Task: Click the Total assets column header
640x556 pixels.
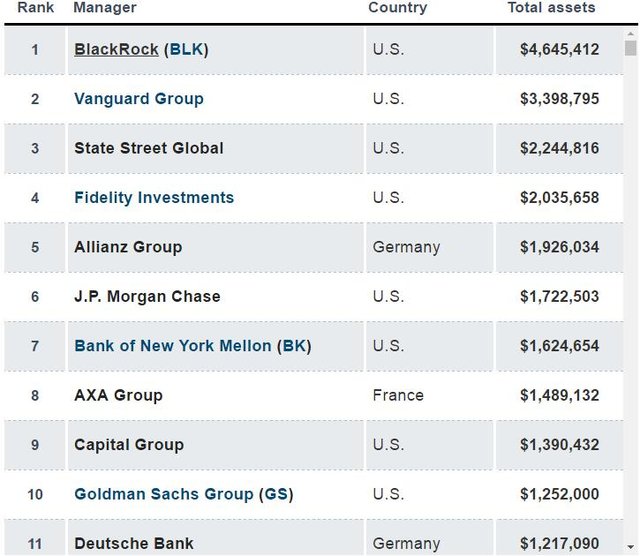Action: (551, 8)
